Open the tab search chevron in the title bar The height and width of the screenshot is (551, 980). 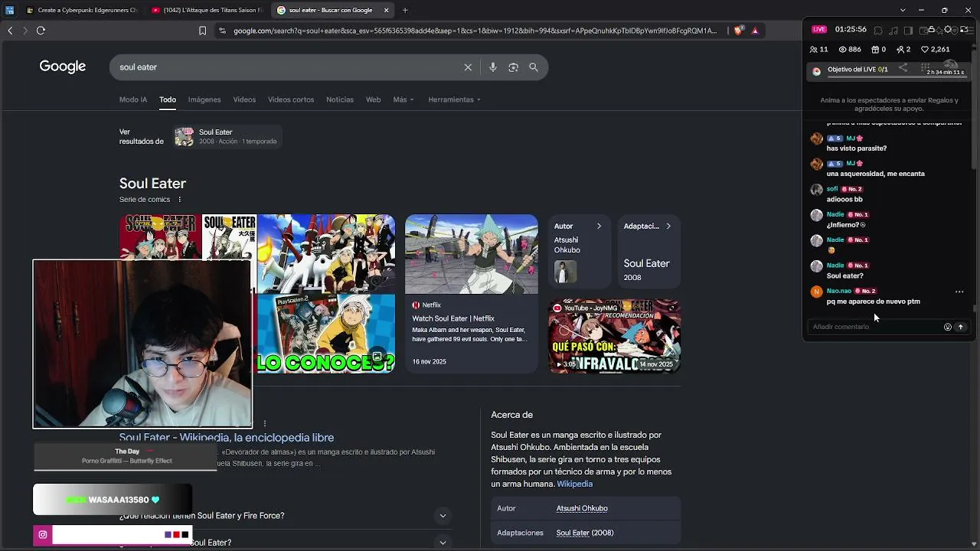pos(903,10)
